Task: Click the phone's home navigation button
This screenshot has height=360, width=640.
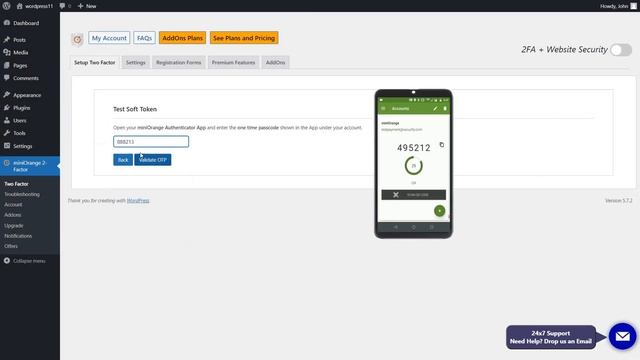Action: [x=413, y=227]
